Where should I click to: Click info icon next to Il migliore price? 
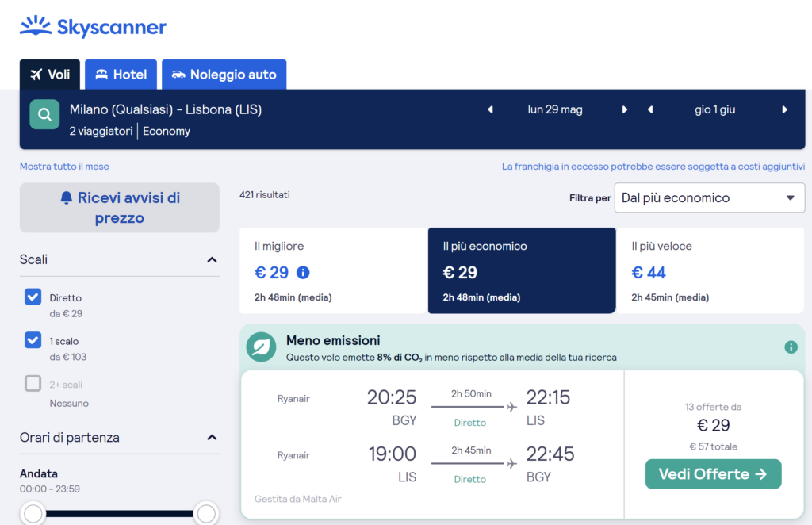[303, 273]
